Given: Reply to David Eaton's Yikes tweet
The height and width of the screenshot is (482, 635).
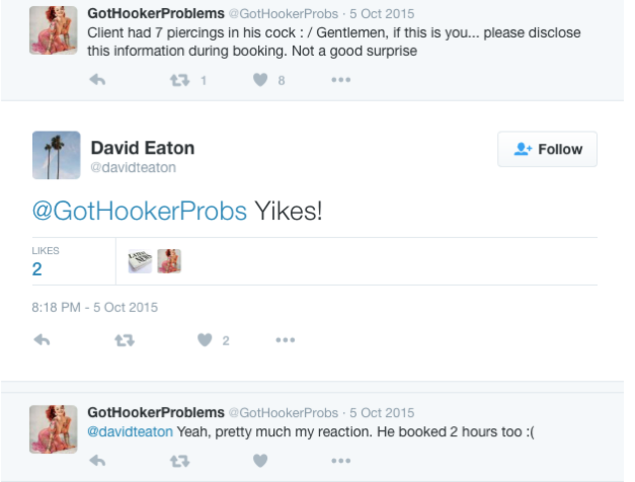Looking at the screenshot, I should [x=42, y=340].
